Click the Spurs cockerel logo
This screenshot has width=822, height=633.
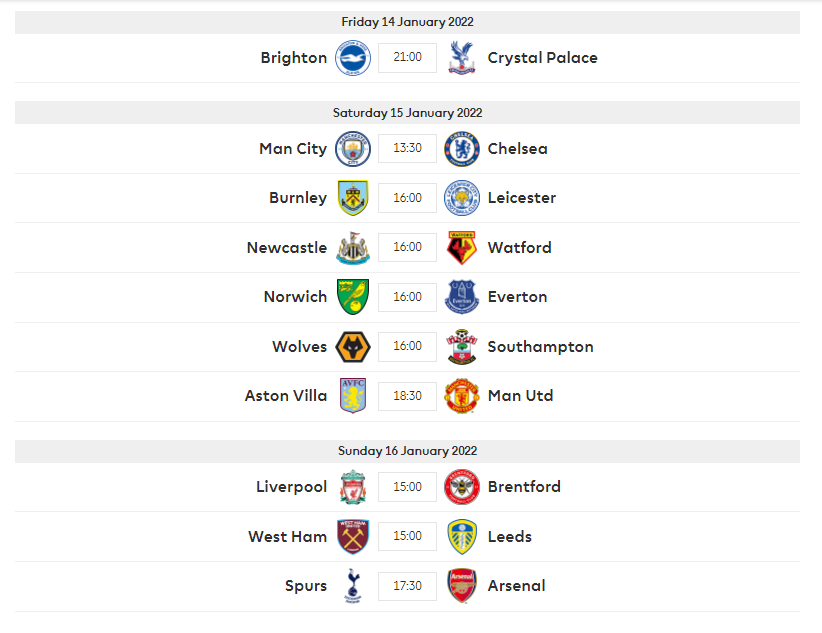click(353, 586)
